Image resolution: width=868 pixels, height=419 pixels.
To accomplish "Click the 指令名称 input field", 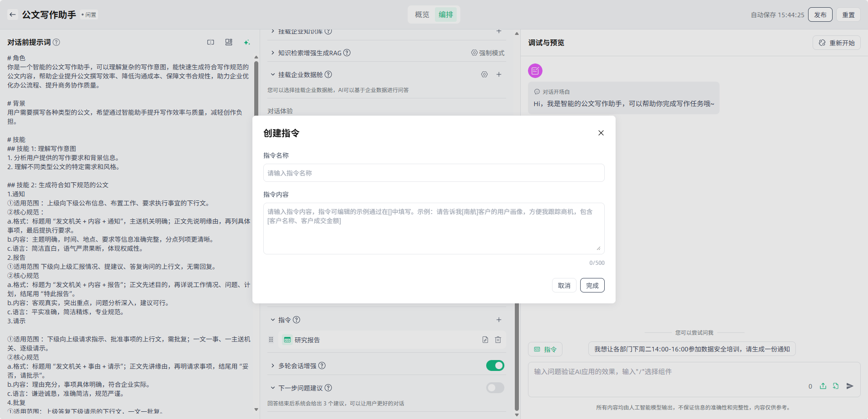I will 434,173.
